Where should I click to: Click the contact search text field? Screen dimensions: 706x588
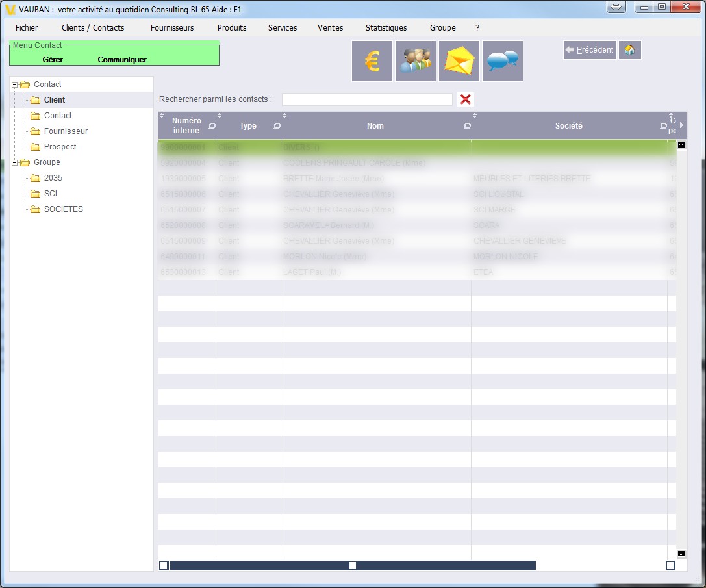(x=367, y=99)
